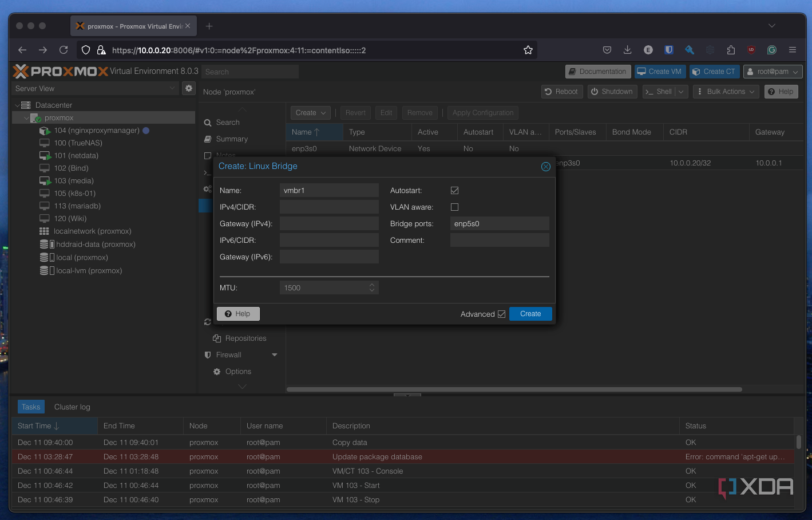The height and width of the screenshot is (520, 812).
Task: Sort the tasks by Start Time column
Action: coord(55,426)
